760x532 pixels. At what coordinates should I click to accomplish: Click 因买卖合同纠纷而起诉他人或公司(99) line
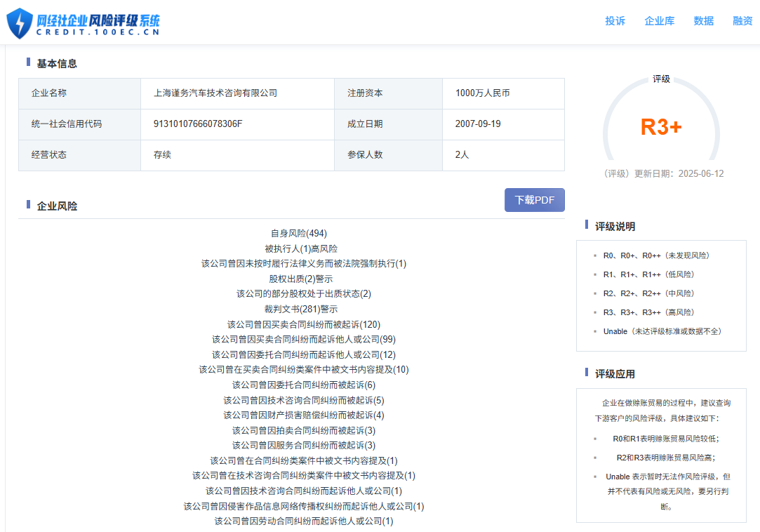[304, 339]
